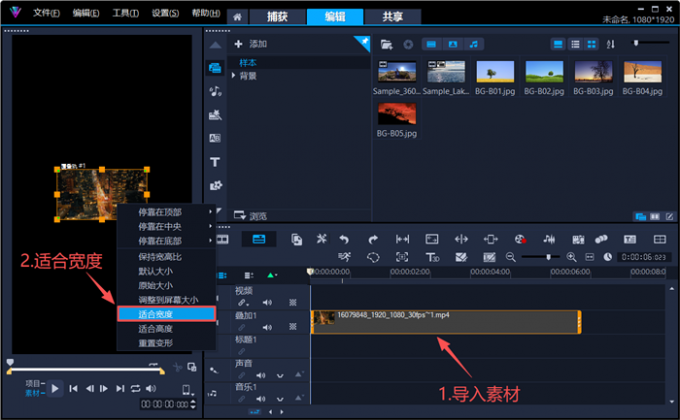The width and height of the screenshot is (680, 420).
Task: Open the Motion tracking running-figure icon
Action: point(345,257)
